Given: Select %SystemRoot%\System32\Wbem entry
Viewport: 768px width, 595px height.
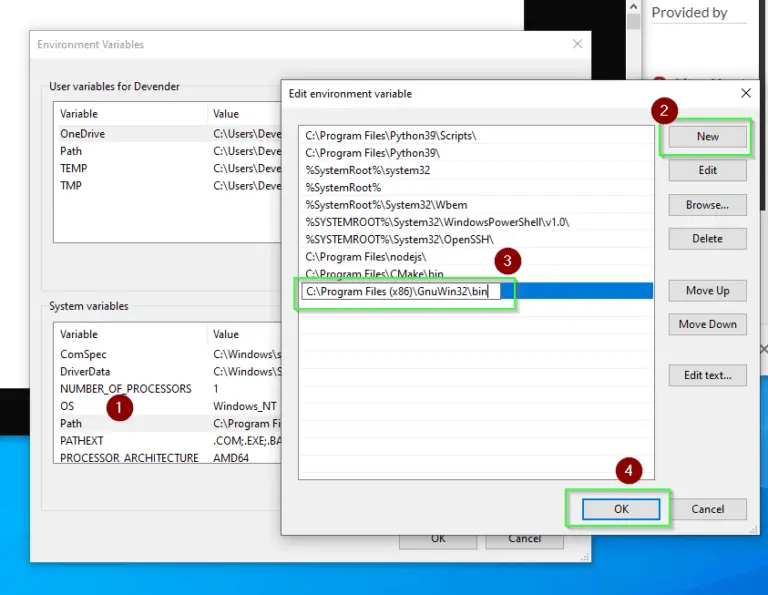Looking at the screenshot, I should click(476, 205).
